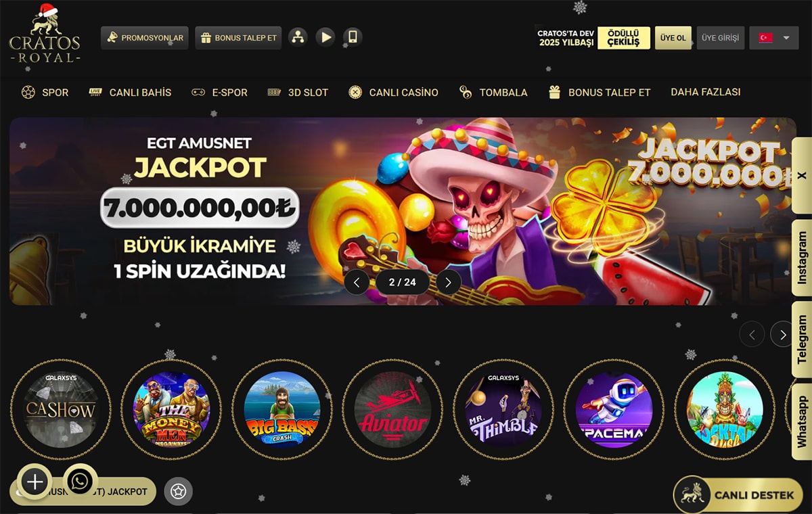812x514 pixels.
Task: Click the Üye Ol register button
Action: [673, 38]
